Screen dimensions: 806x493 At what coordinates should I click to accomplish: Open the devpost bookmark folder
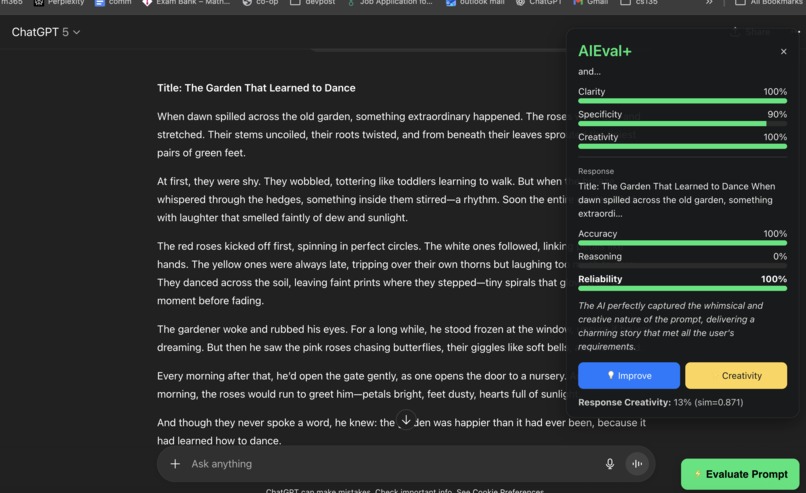point(313,3)
